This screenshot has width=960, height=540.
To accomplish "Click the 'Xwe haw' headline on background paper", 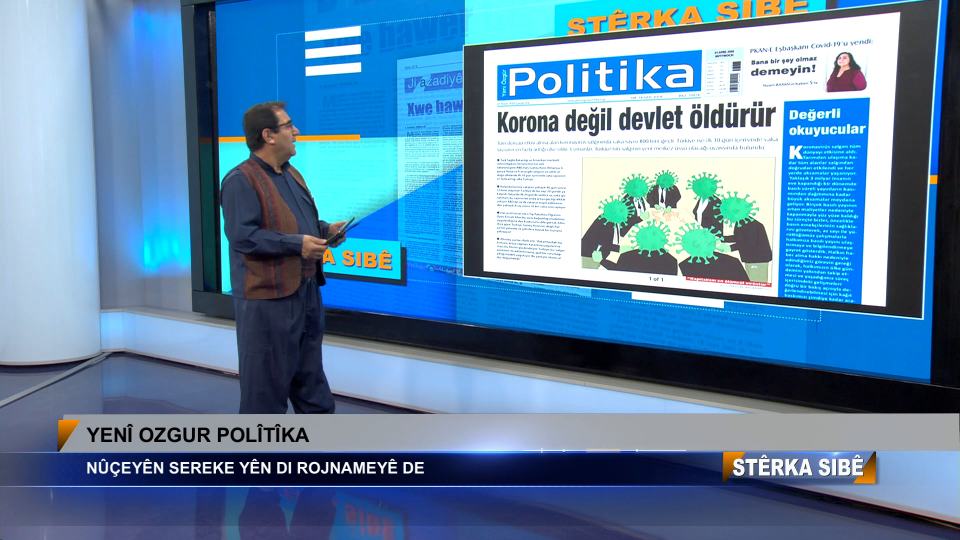I will point(435,108).
